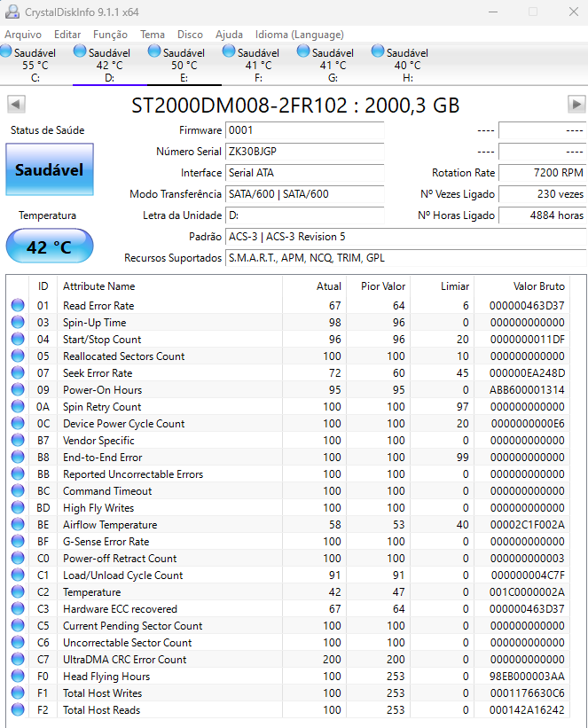This screenshot has width=588, height=728.
Task: Click status circle for High Fly Writes
Action: pos(18,508)
